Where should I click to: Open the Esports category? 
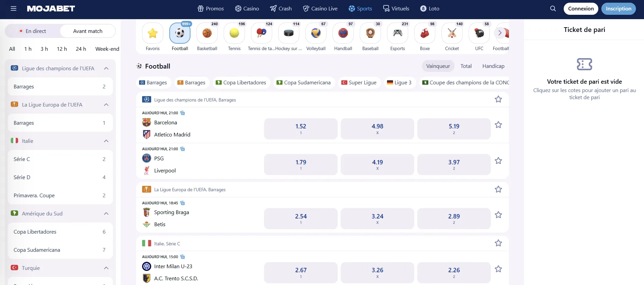point(397,33)
